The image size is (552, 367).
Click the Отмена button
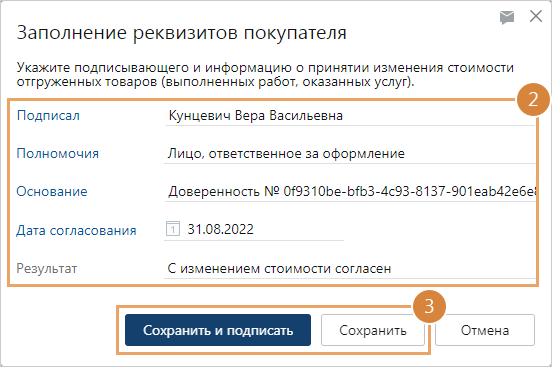coord(485,330)
